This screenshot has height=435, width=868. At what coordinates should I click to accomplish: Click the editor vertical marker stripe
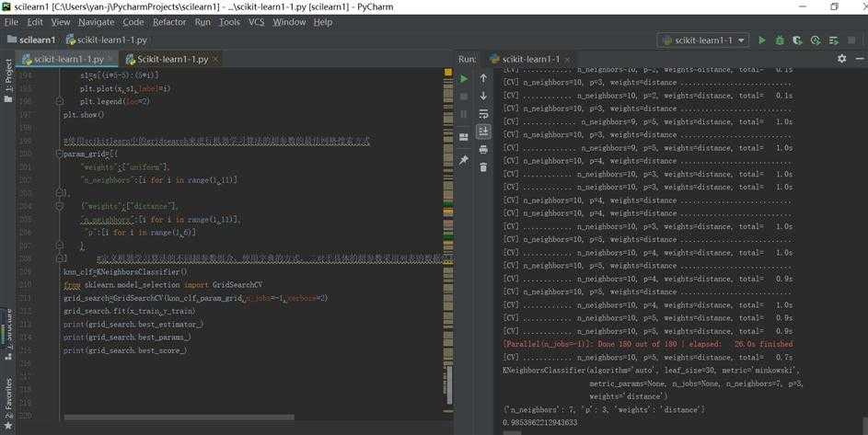pyautogui.click(x=448, y=244)
